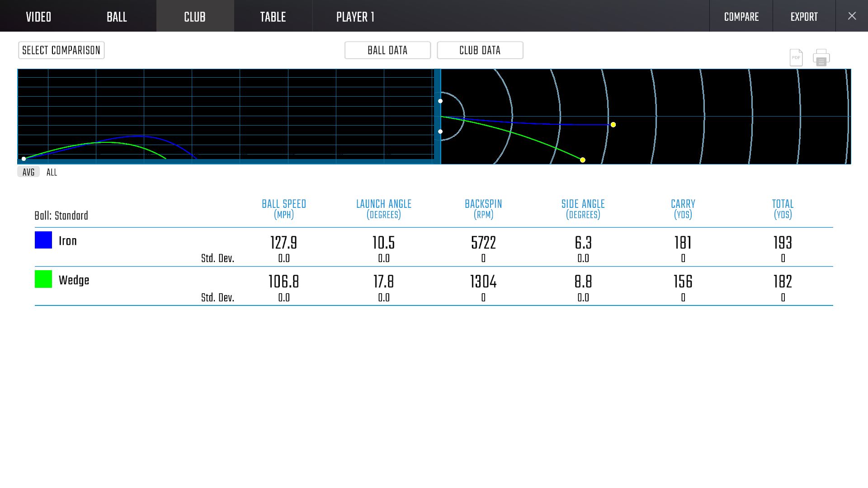Open the COMPARE view

pyautogui.click(x=741, y=17)
